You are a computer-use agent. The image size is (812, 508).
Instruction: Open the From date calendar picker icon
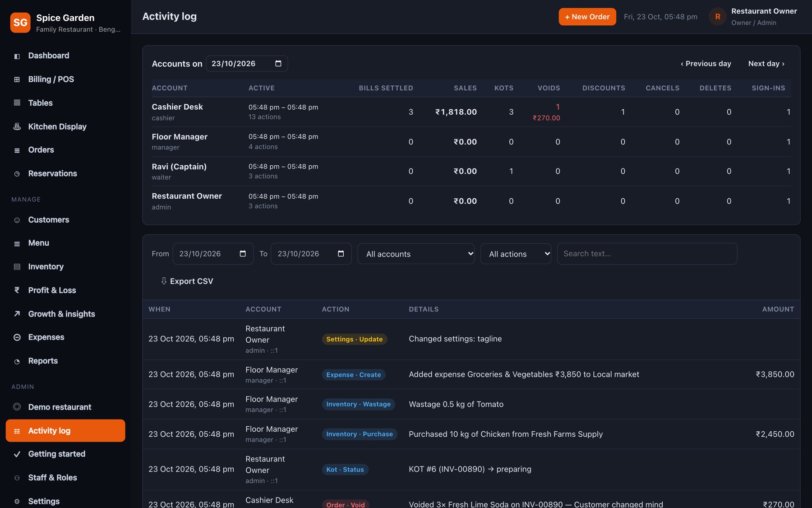tap(243, 254)
